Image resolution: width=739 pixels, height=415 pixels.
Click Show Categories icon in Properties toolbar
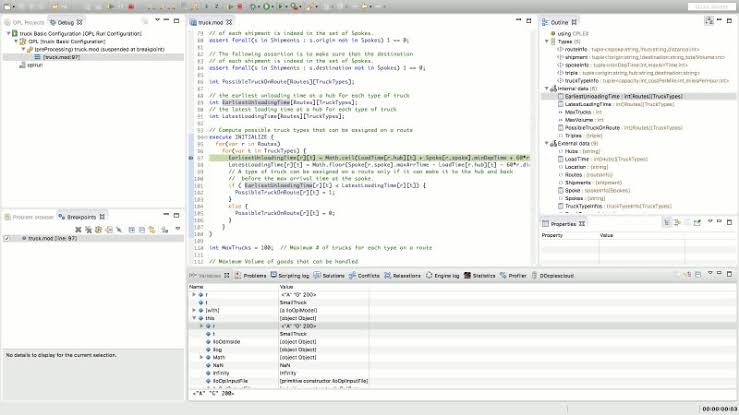[667, 222]
